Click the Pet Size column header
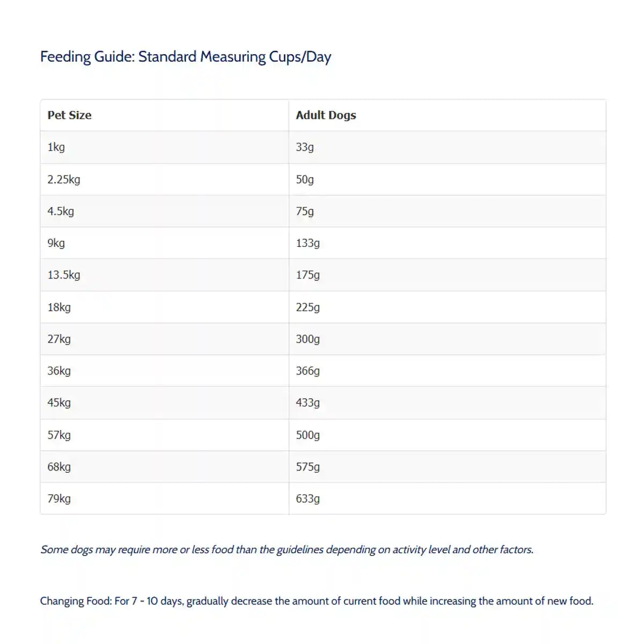This screenshot has width=644, height=644. click(x=70, y=115)
